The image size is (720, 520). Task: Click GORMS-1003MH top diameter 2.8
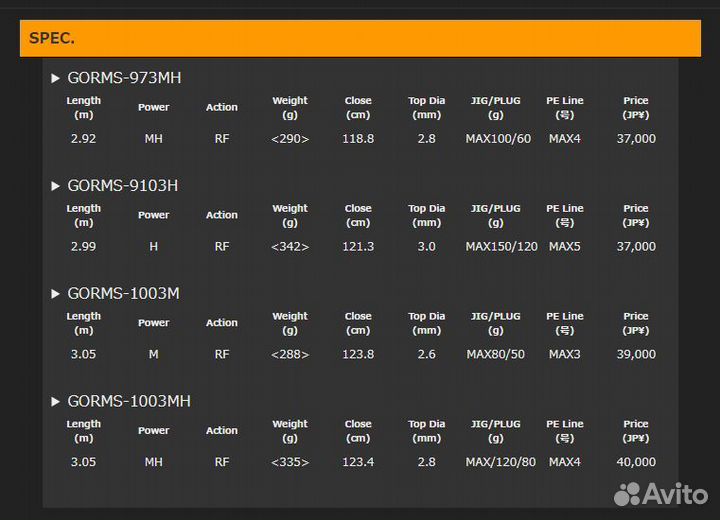427,462
